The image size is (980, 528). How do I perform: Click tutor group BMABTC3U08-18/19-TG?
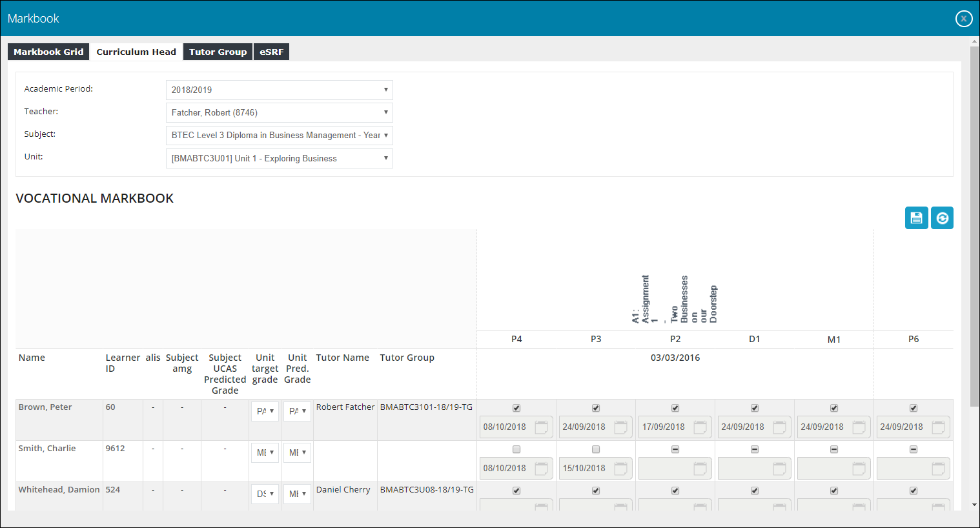[427, 490]
